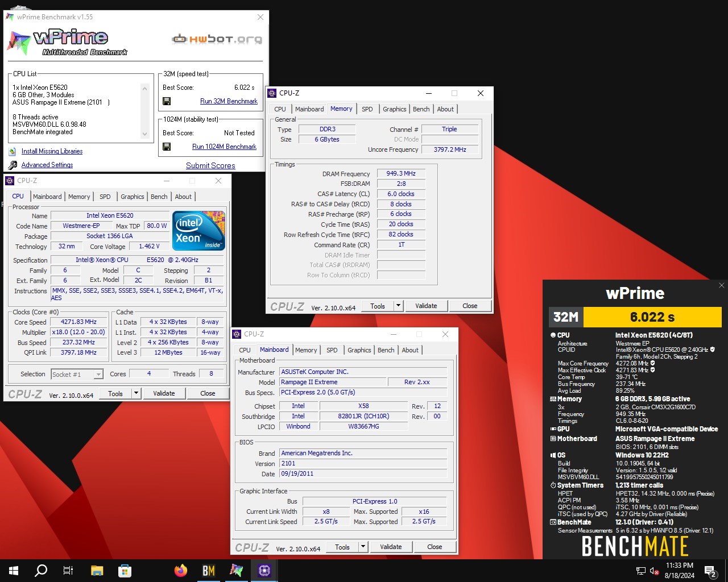
Task: Open Windows Start menu
Action: coord(14,570)
